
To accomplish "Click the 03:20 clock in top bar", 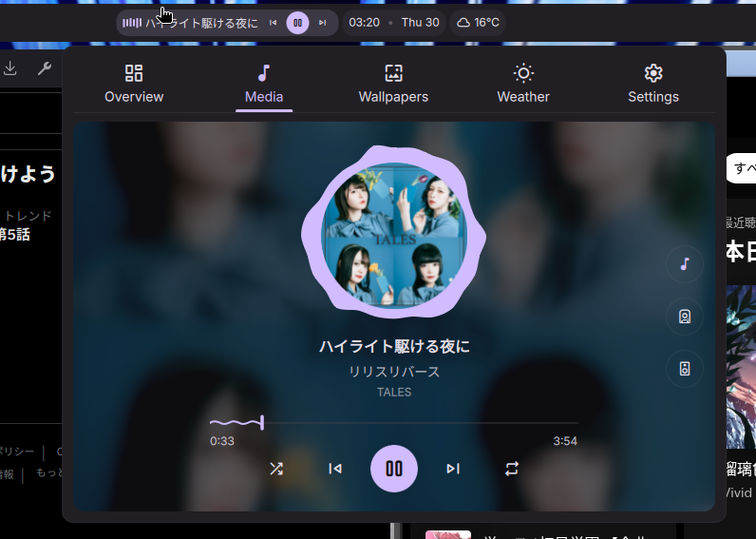I will (364, 23).
